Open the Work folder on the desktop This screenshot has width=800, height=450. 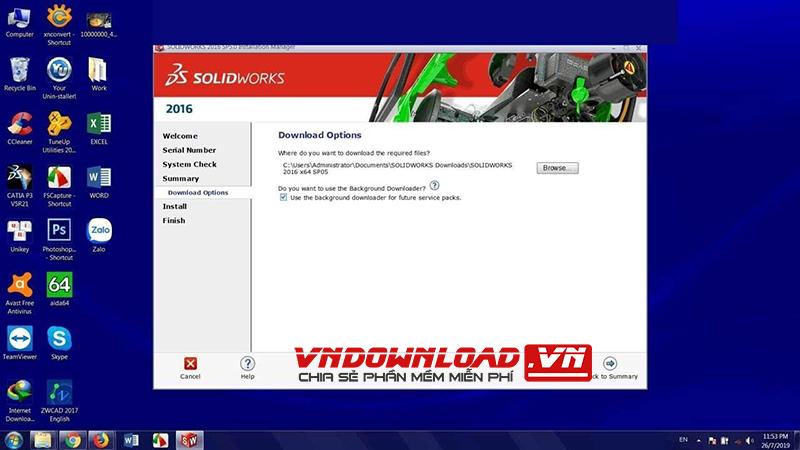pyautogui.click(x=98, y=74)
